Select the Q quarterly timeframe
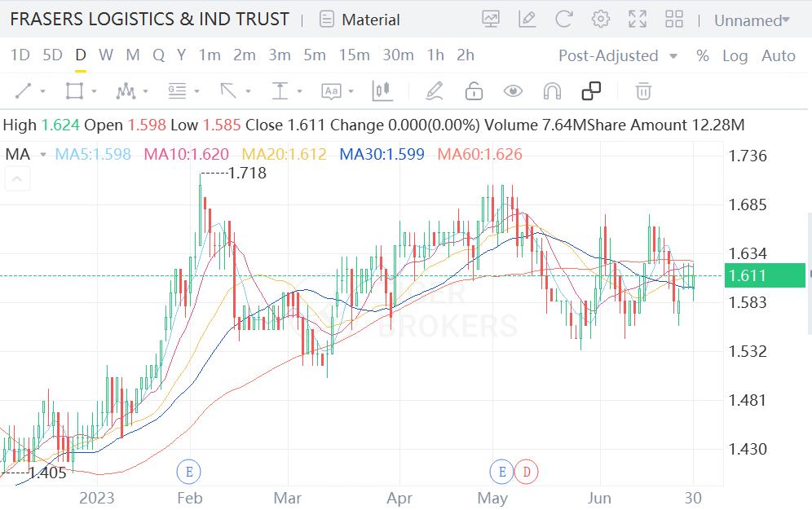Screen dimensions: 812x510 158,55
